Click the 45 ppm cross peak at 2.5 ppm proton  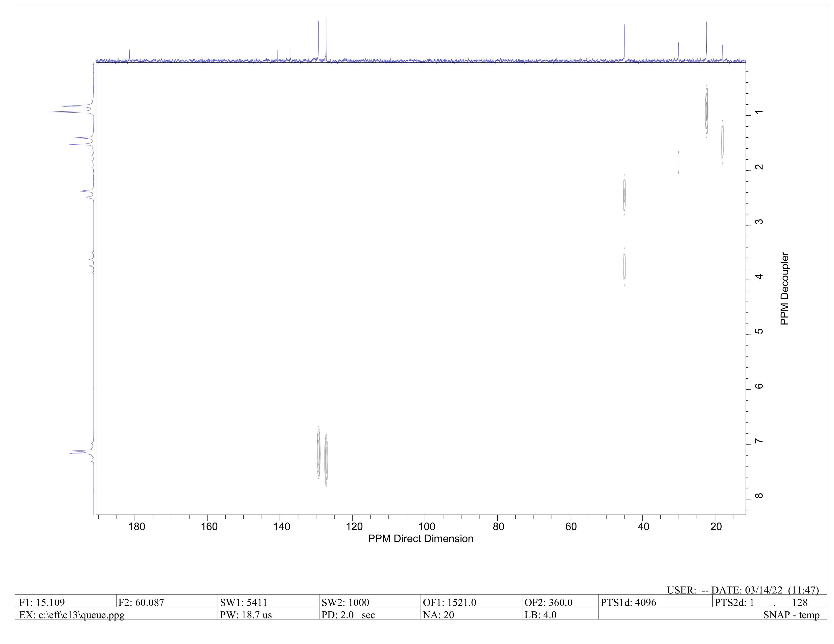coord(624,195)
